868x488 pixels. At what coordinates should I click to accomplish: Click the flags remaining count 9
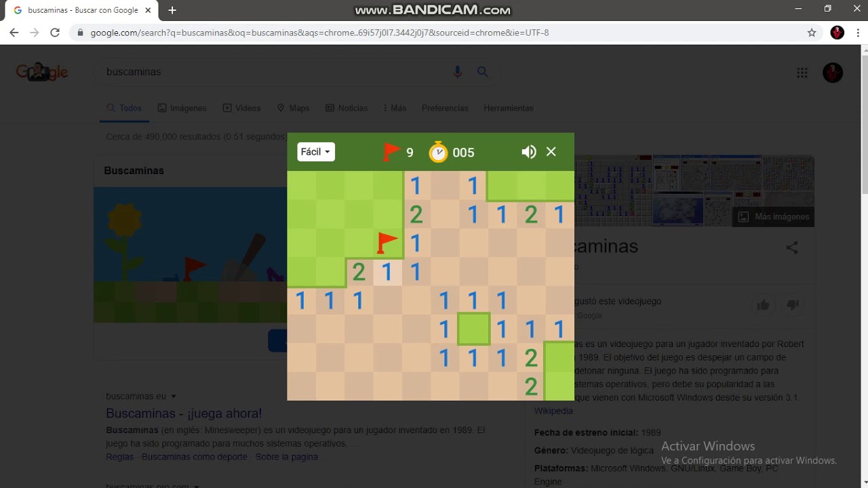tap(410, 152)
